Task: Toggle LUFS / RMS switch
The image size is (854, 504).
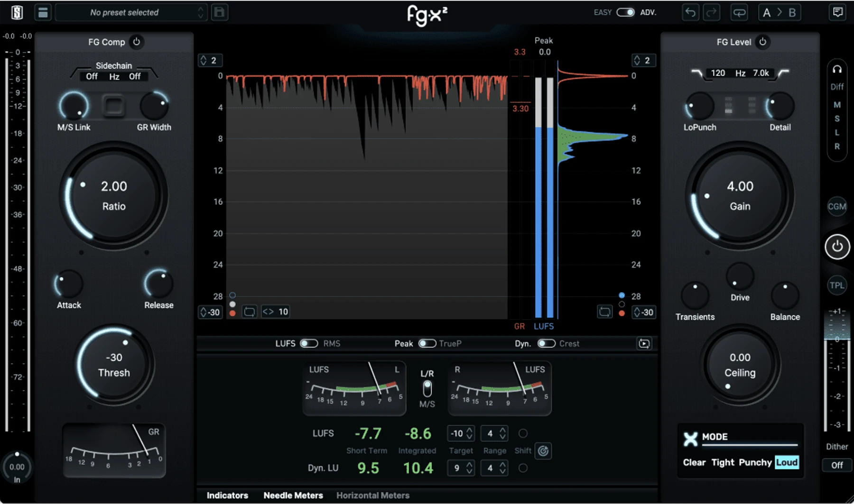Action: click(x=309, y=343)
